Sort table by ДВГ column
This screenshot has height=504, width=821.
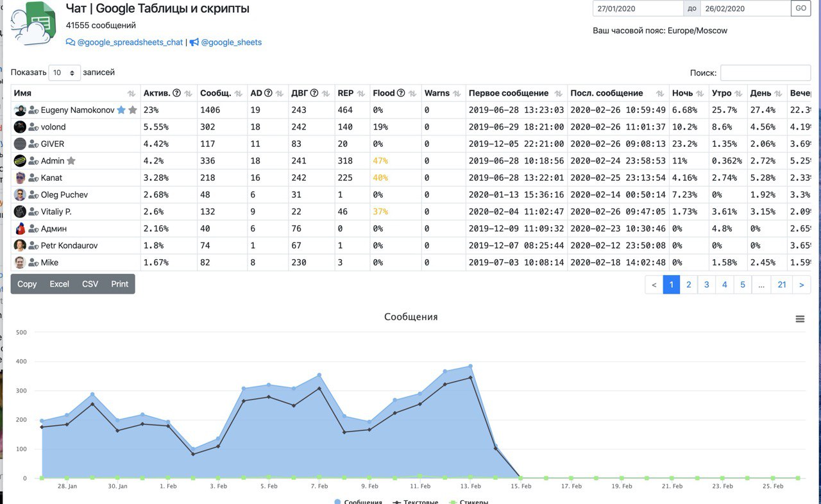point(310,93)
